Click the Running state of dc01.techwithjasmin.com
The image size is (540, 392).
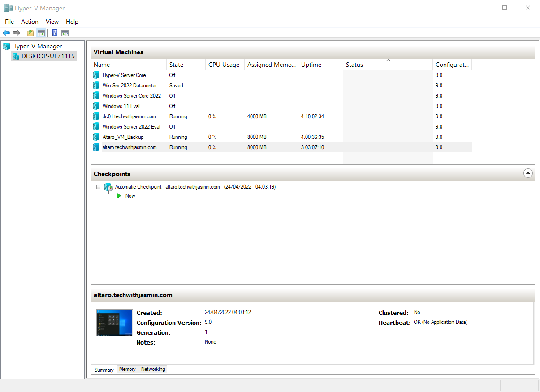coord(178,116)
